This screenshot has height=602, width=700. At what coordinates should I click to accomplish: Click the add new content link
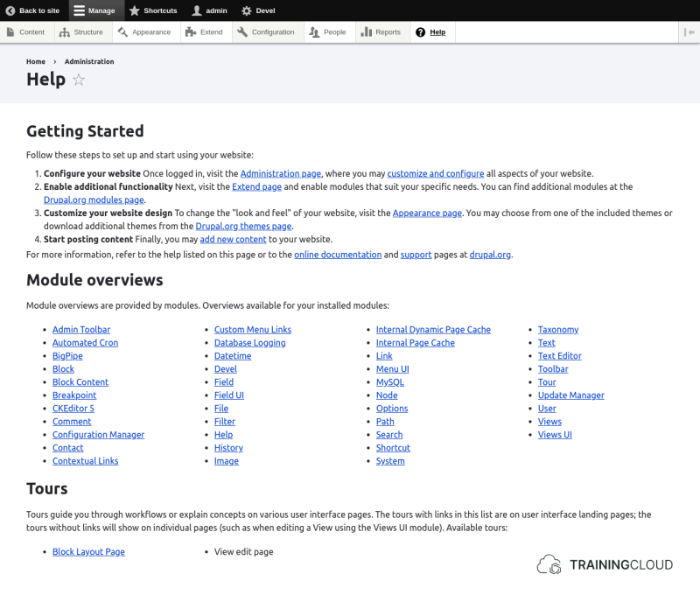point(233,240)
